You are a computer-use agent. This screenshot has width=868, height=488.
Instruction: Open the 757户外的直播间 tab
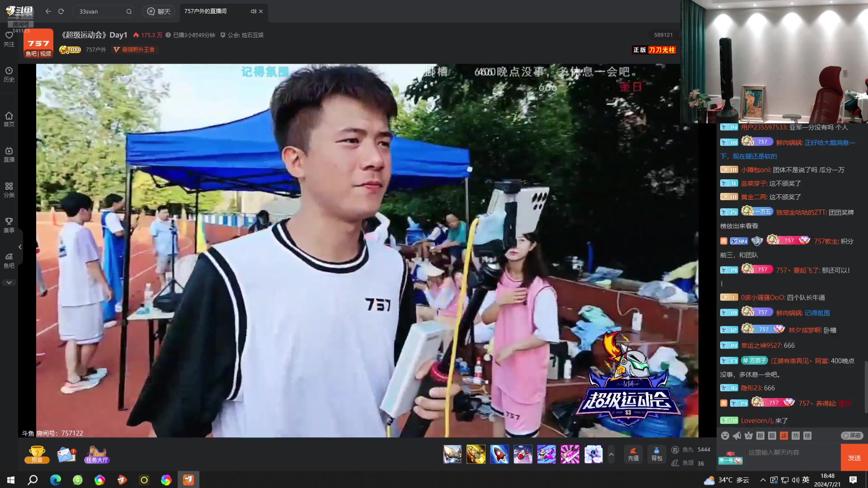pyautogui.click(x=205, y=11)
